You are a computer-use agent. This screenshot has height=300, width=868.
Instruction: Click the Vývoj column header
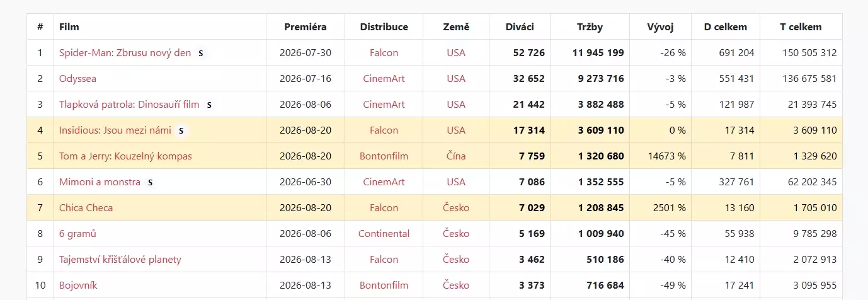pos(660,26)
